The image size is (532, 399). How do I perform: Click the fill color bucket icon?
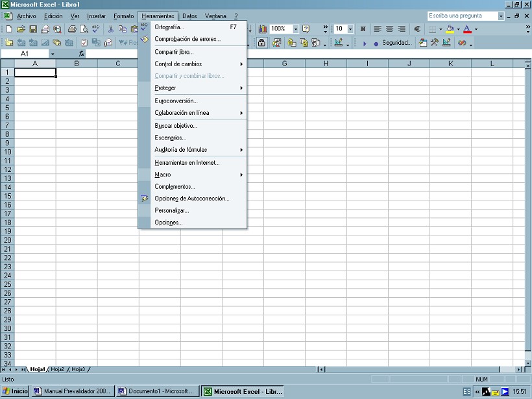(x=450, y=29)
